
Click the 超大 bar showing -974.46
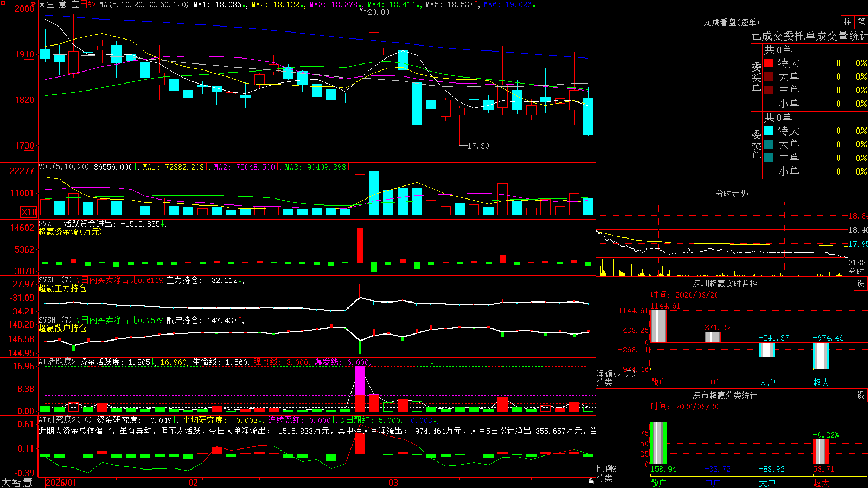tap(821, 356)
